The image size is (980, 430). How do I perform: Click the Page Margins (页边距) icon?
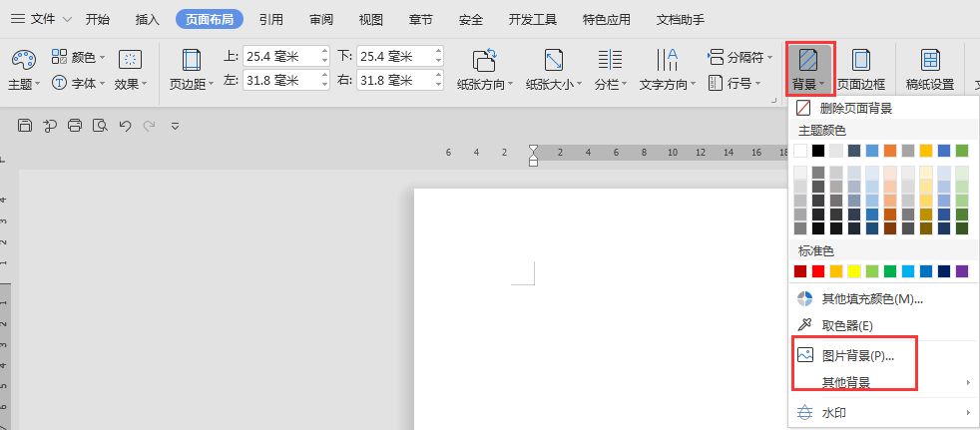point(191,62)
